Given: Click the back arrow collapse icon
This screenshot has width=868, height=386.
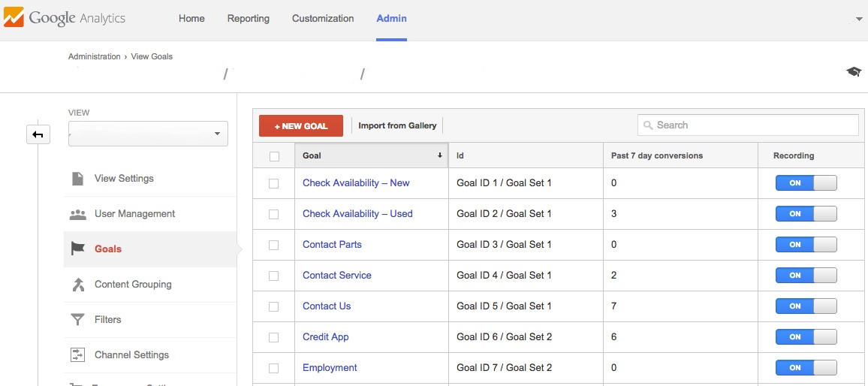Looking at the screenshot, I should (38, 134).
